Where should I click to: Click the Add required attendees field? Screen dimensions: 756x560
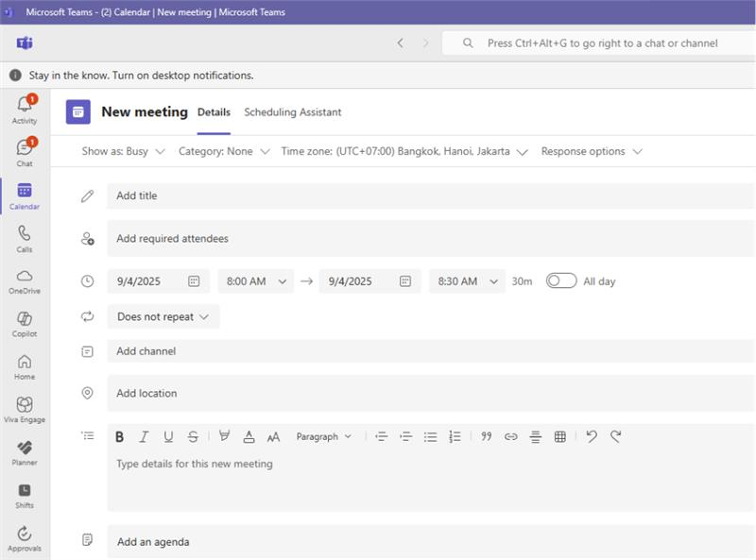[431, 239]
